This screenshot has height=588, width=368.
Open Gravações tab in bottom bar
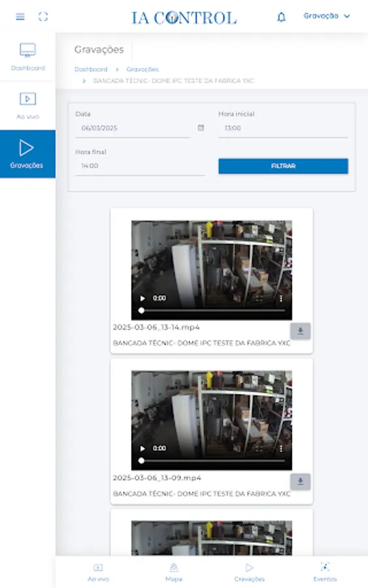(250, 572)
